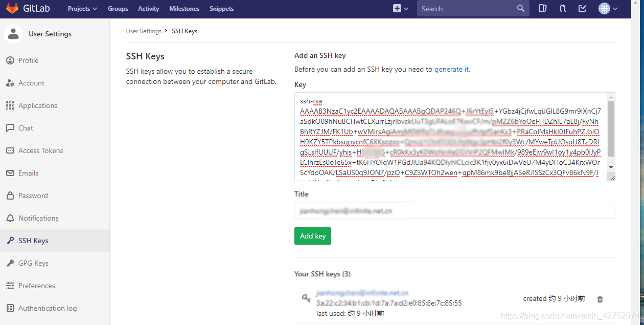The image size is (644, 325).
Task: Click the Account sidebar icon
Action: coord(10,83)
